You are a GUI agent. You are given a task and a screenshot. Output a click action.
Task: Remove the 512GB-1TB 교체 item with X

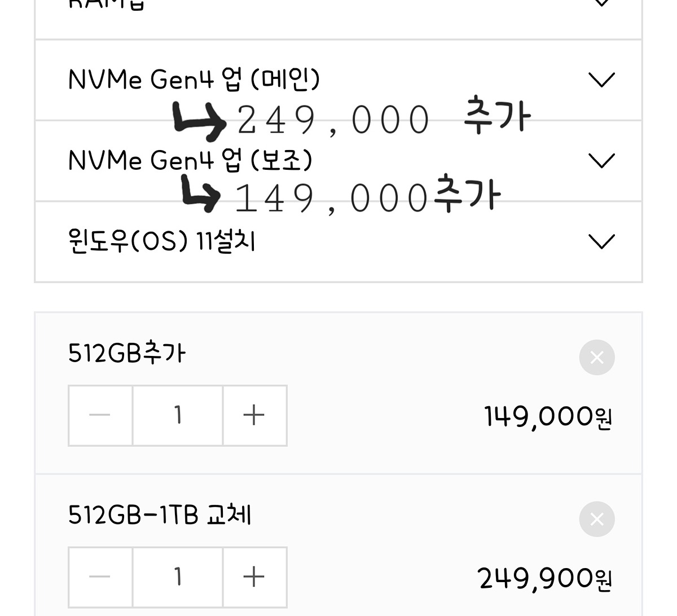click(596, 519)
